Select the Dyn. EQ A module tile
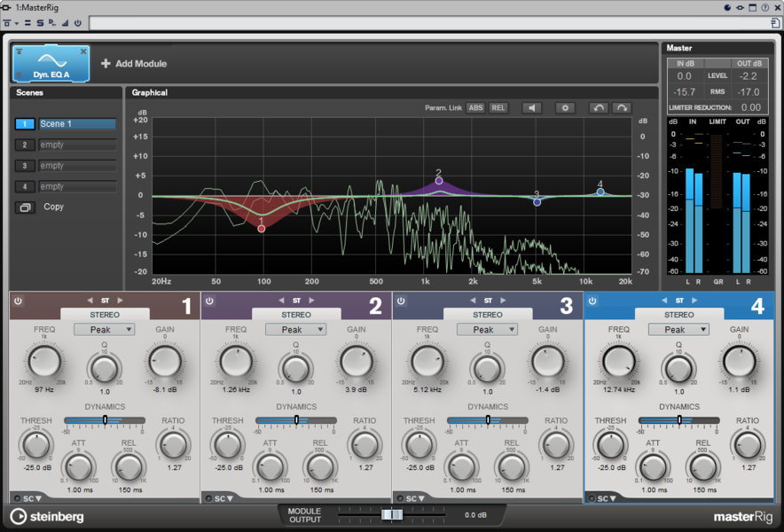This screenshot has height=532, width=784. click(51, 64)
